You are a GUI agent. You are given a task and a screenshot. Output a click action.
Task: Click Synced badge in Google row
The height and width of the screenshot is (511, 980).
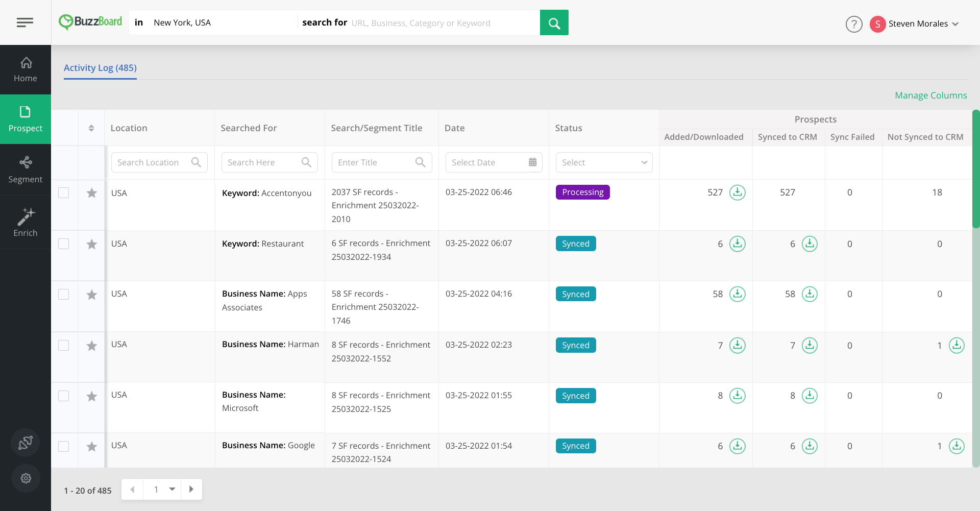(x=576, y=446)
